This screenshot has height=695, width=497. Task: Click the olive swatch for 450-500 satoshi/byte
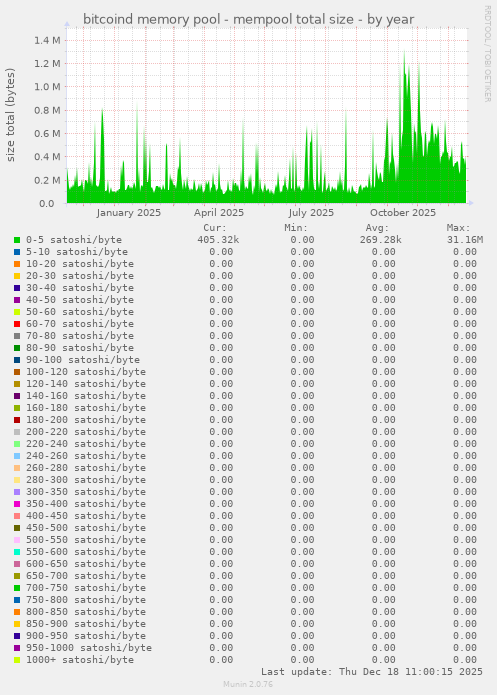tap(17, 527)
